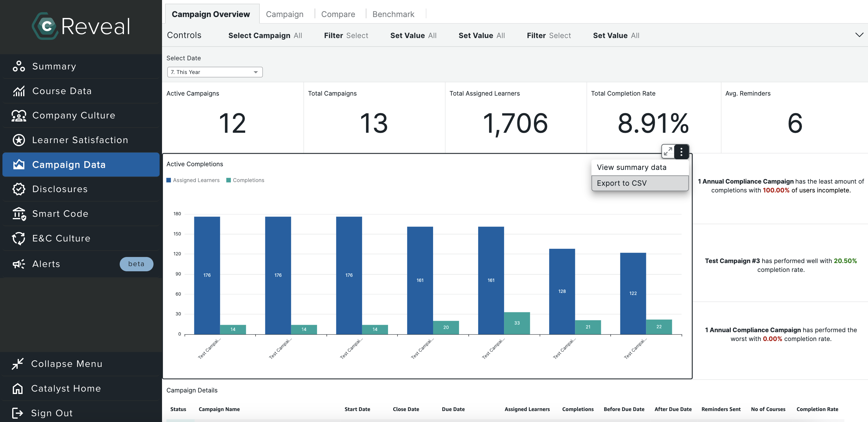Sort by Before Due Date column header
Image resolution: width=868 pixels, height=422 pixels.
pyautogui.click(x=624, y=409)
